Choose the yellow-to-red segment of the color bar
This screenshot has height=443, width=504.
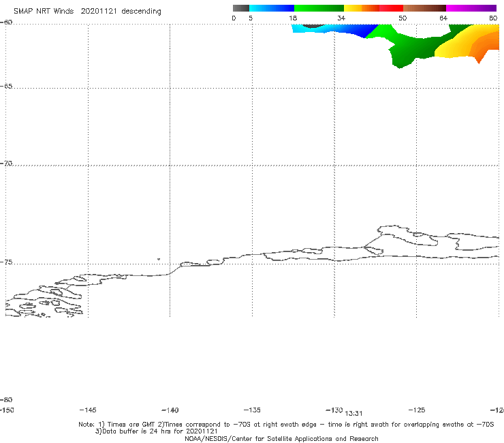(373, 8)
